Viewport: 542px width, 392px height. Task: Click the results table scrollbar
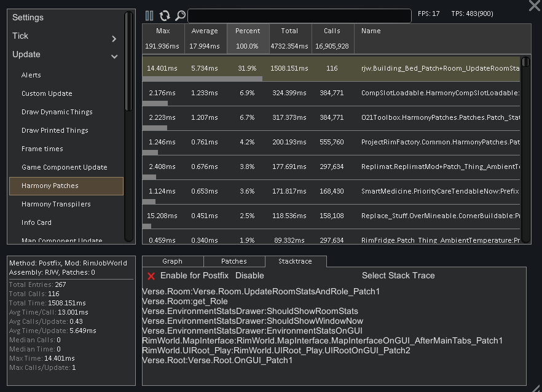[525, 62]
